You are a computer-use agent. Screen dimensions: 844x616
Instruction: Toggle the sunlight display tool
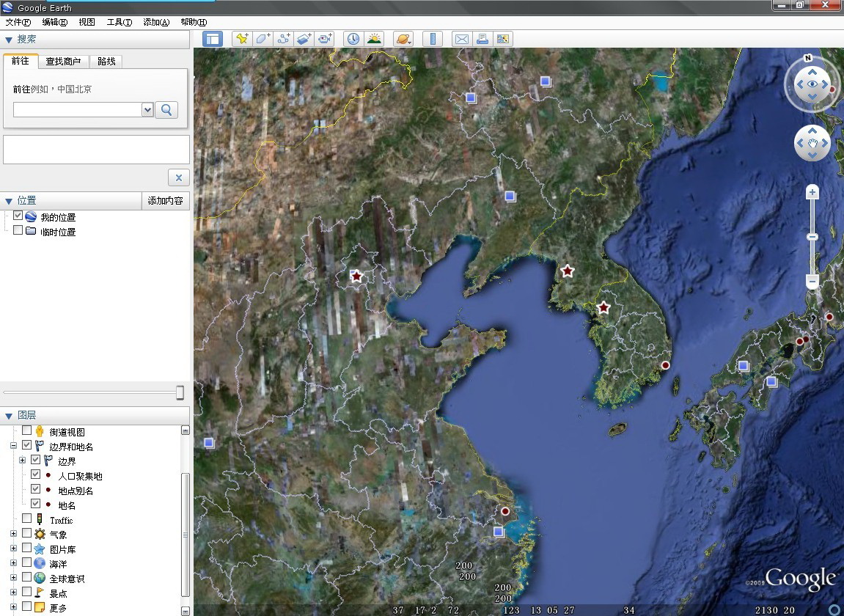(x=374, y=38)
